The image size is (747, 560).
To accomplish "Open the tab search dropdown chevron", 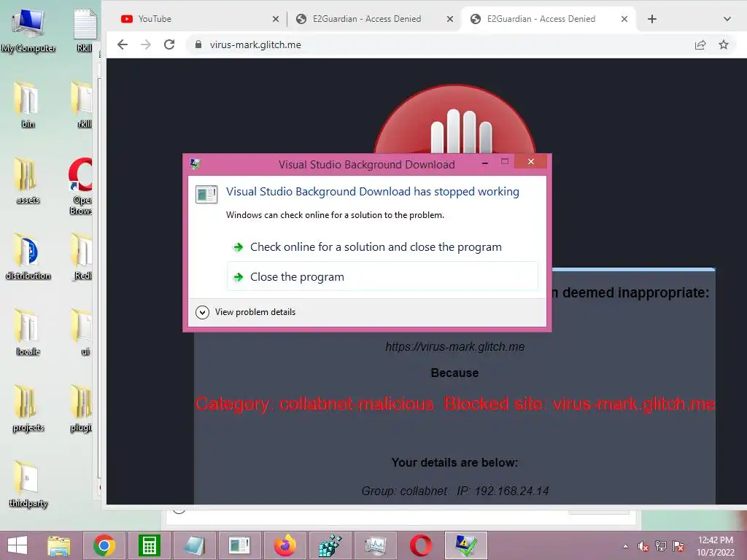I will (x=727, y=19).
